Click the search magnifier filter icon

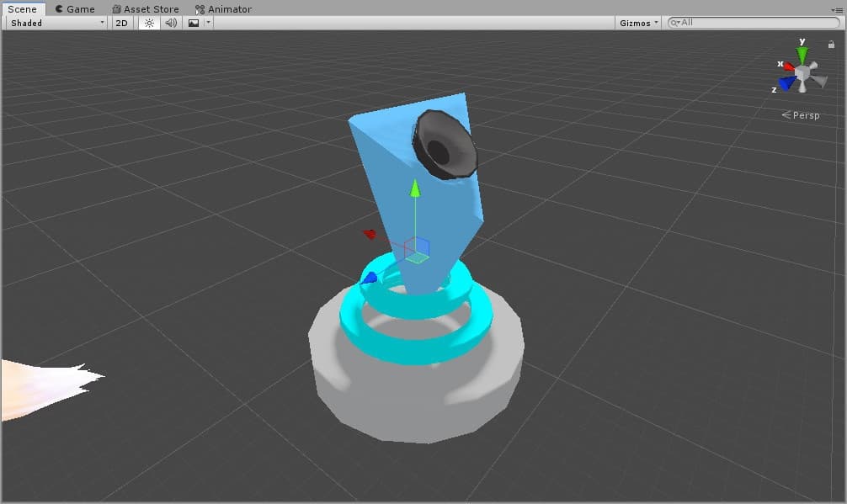pyautogui.click(x=674, y=23)
